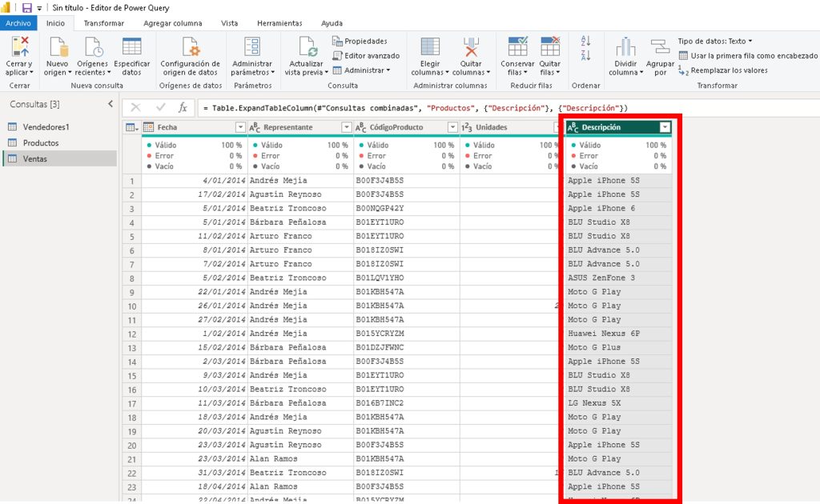Click the Elegir columnas icon
Image resolution: width=820 pixels, height=504 pixels.
(x=430, y=46)
